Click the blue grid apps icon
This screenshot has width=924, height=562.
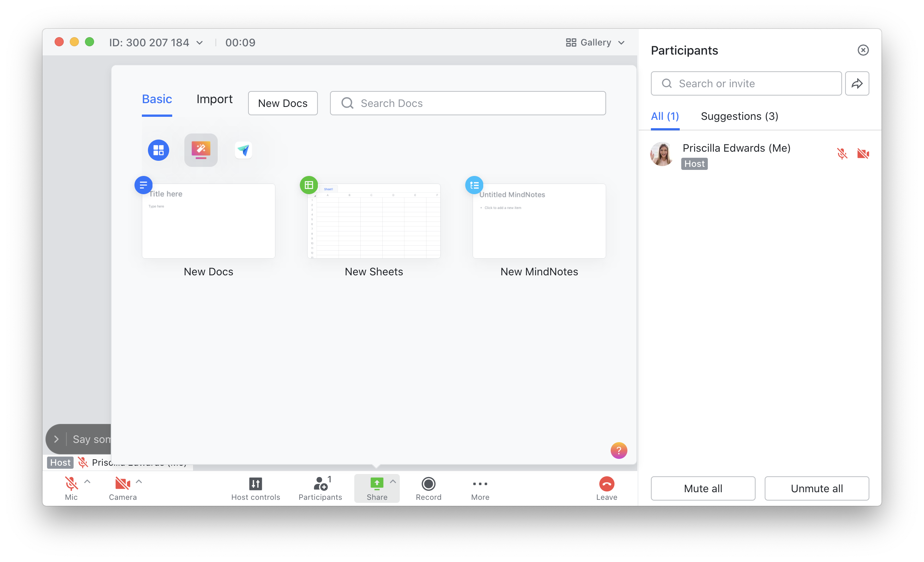(158, 150)
